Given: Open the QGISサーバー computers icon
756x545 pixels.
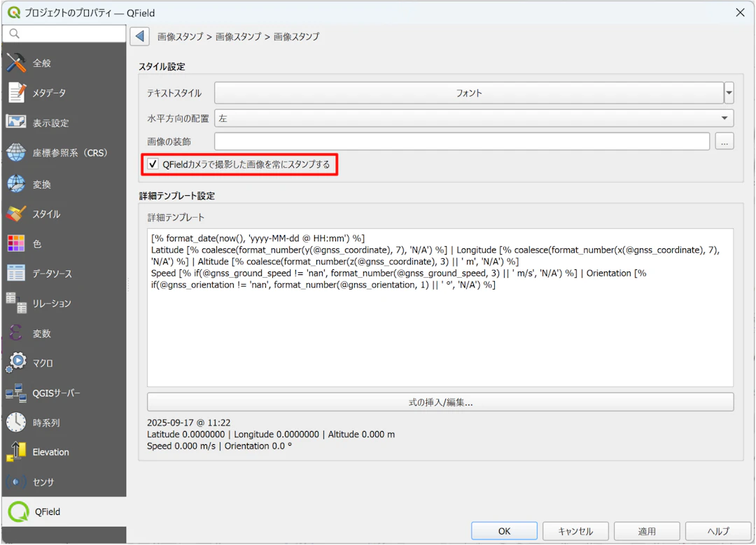Looking at the screenshot, I should (x=16, y=393).
